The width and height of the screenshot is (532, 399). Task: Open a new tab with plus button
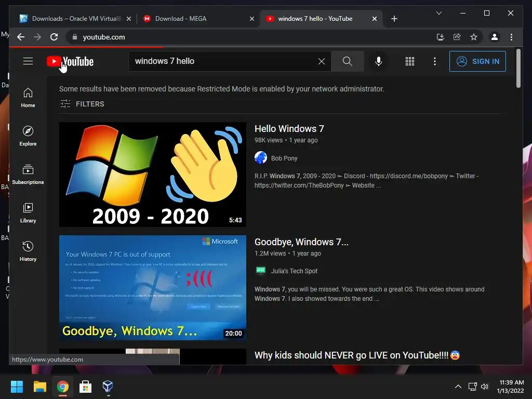pos(394,19)
